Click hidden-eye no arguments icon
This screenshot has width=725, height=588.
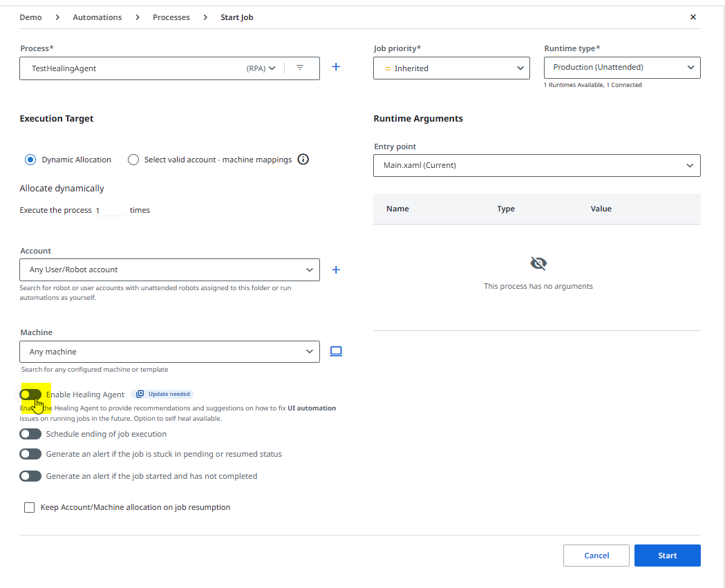click(x=538, y=263)
